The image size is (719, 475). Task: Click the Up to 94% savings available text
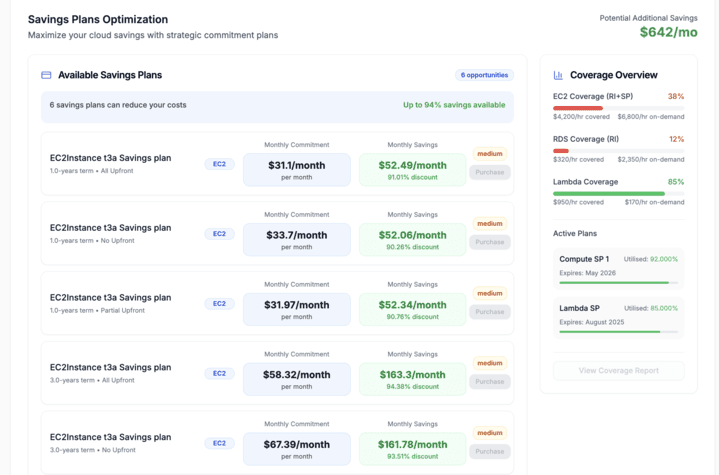point(453,105)
